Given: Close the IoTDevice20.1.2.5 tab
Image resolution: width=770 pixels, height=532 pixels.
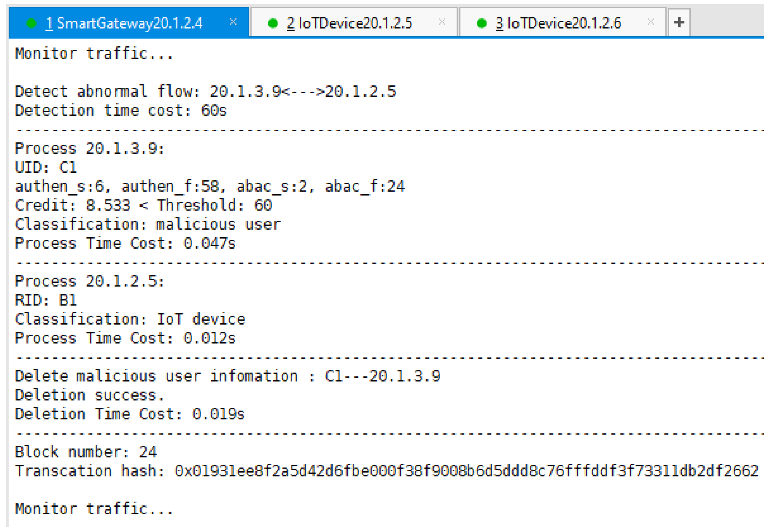Looking at the screenshot, I should tap(442, 22).
